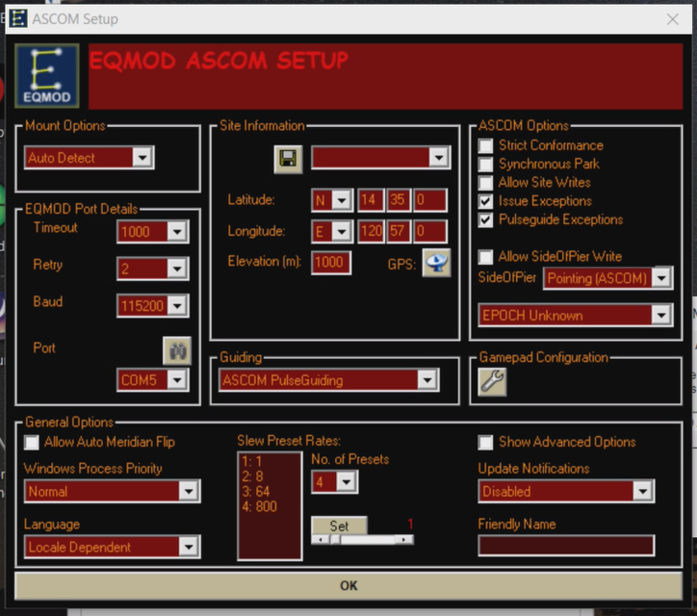Click the slider left arrow

(321, 540)
